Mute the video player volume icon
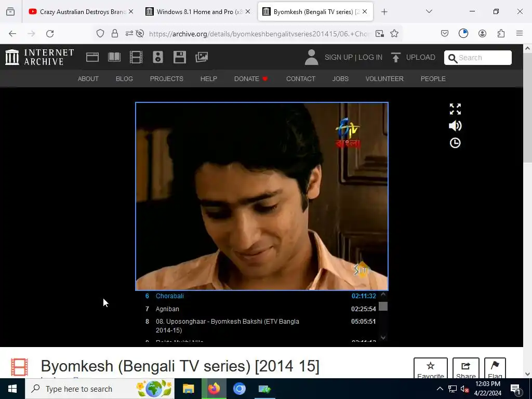The height and width of the screenshot is (399, 532). tap(455, 126)
